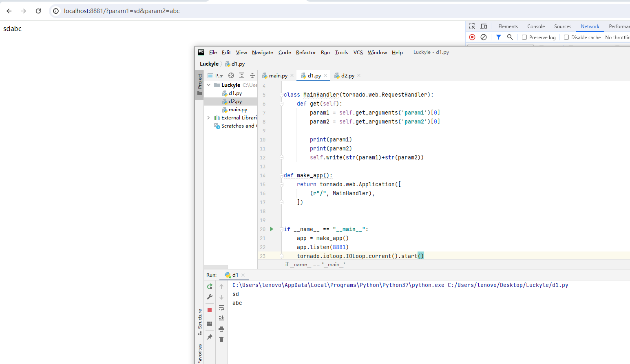Open the No throttling dropdown
Viewport: 630px width, 364px height.
pyautogui.click(x=617, y=38)
